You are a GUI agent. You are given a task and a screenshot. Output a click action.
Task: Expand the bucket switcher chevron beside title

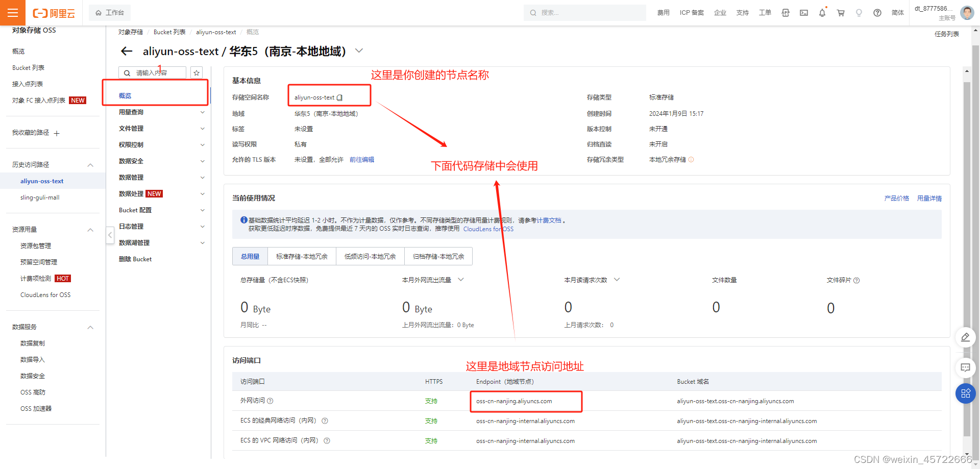point(359,51)
